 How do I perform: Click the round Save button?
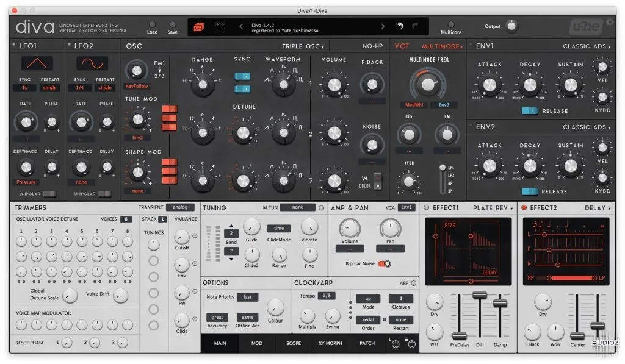pyautogui.click(x=173, y=24)
